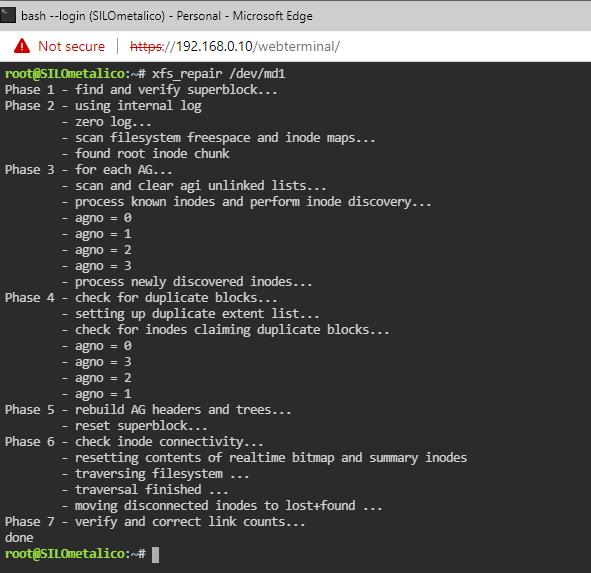This screenshot has height=573, width=591.
Task: Click the '- zero log...' line
Action: coord(106,122)
